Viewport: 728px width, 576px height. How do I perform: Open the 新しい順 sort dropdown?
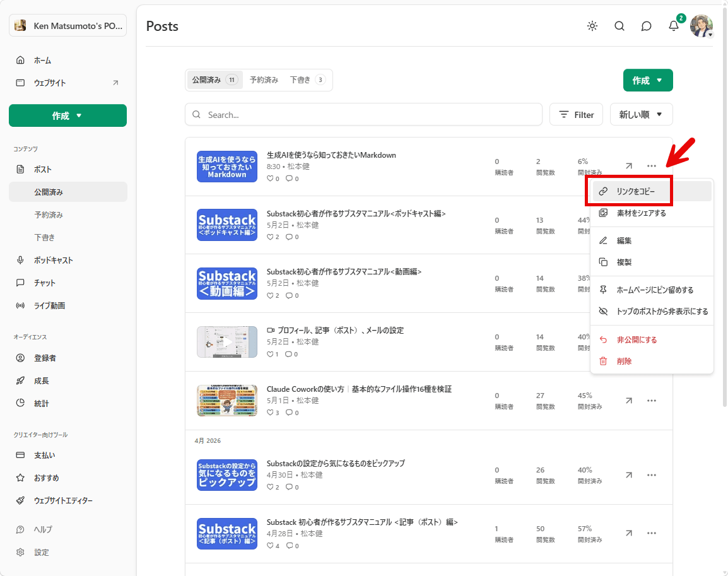tap(641, 115)
